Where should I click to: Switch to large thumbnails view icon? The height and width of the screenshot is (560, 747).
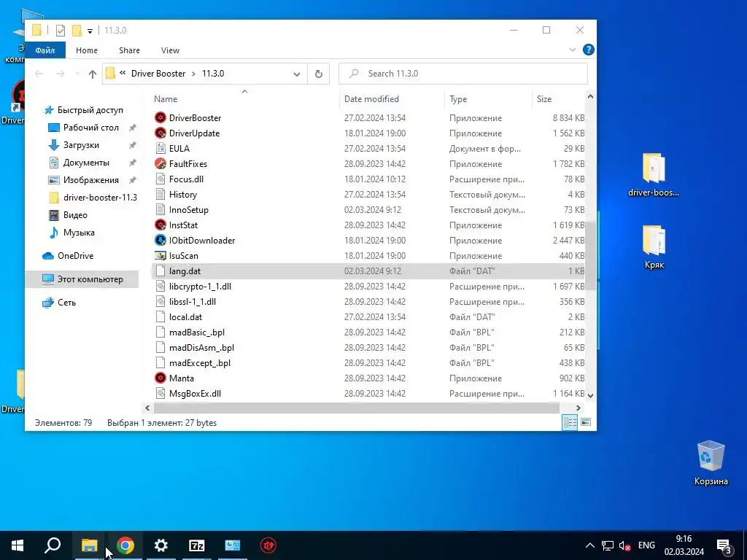point(586,422)
